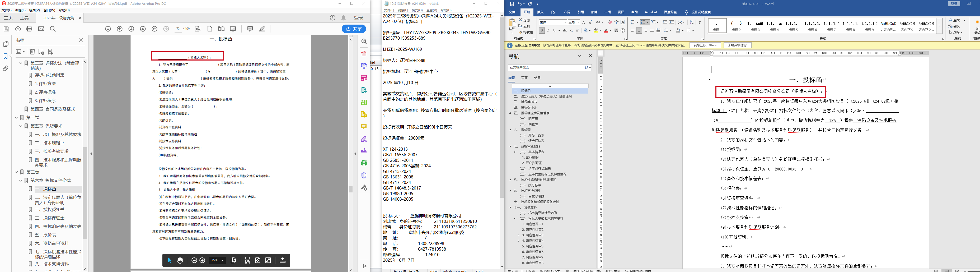Send the PDF by email icon
This screenshot has width=980, height=272.
coord(41,29)
